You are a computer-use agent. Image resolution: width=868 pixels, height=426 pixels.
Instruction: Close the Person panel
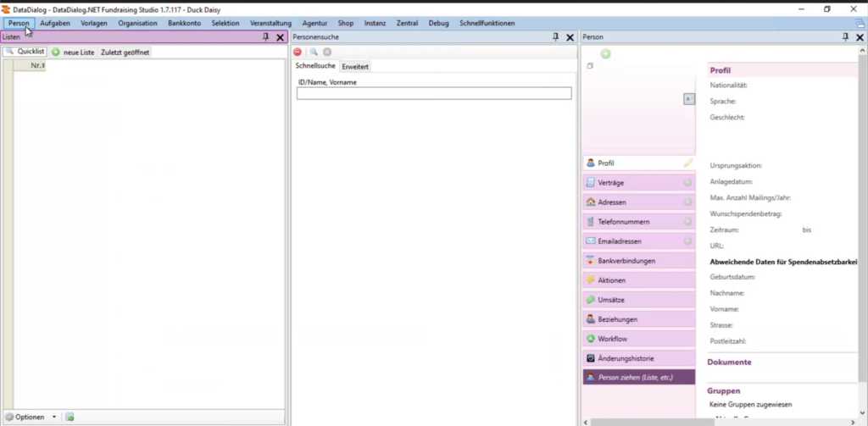[860, 37]
